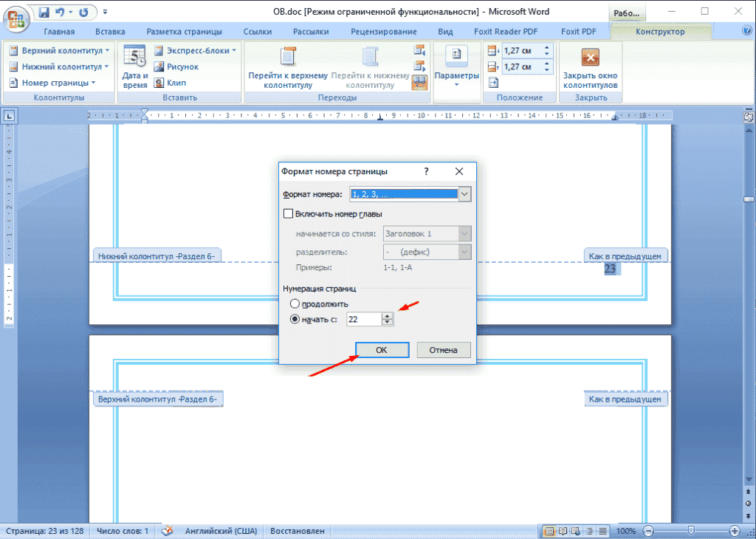Click the dialog help question mark
This screenshot has height=539, width=756.
pyautogui.click(x=426, y=171)
